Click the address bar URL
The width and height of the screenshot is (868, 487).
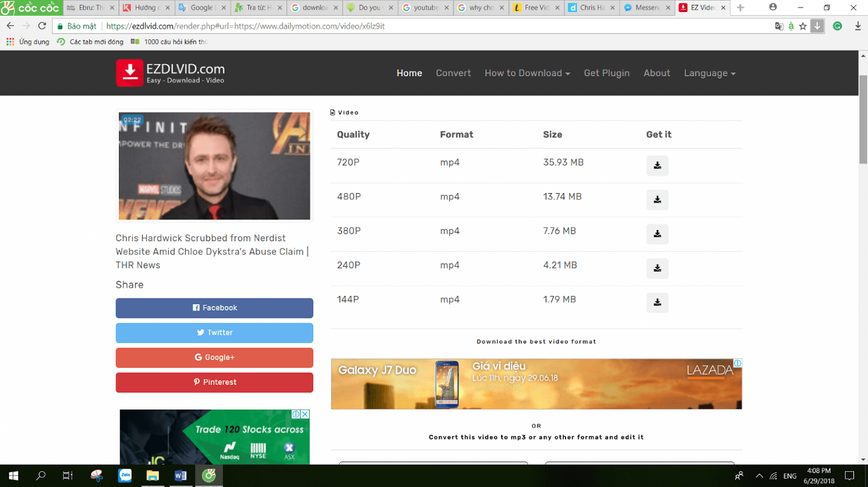(x=245, y=26)
